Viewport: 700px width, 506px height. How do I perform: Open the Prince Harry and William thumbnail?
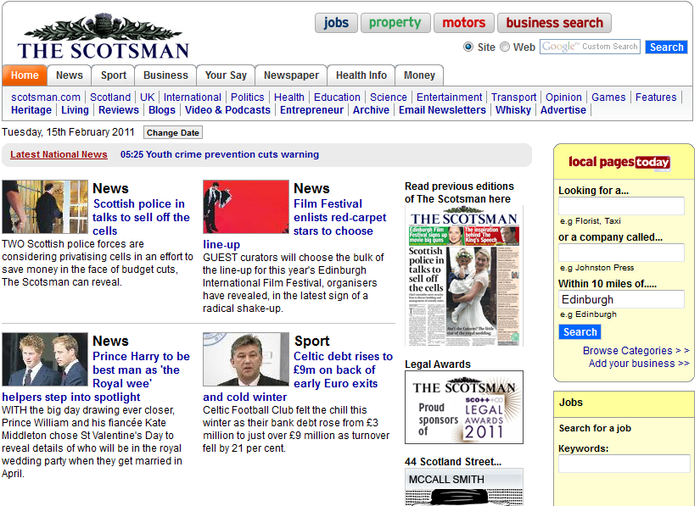point(45,359)
